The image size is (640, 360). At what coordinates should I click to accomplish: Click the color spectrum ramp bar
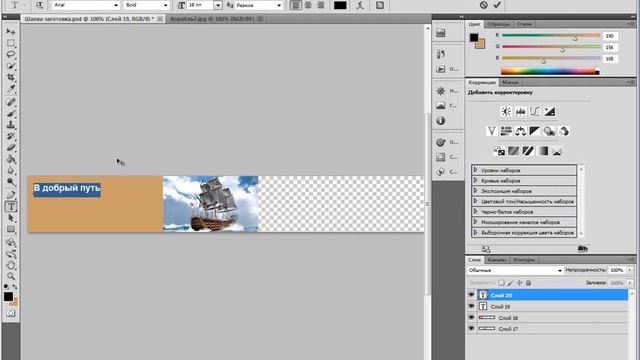click(550, 71)
